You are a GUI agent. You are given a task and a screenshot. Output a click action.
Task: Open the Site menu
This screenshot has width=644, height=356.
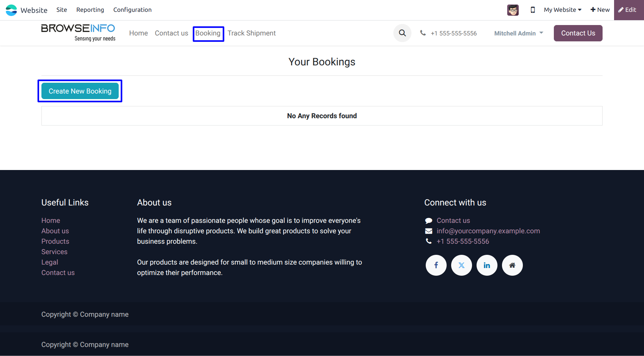coord(62,10)
